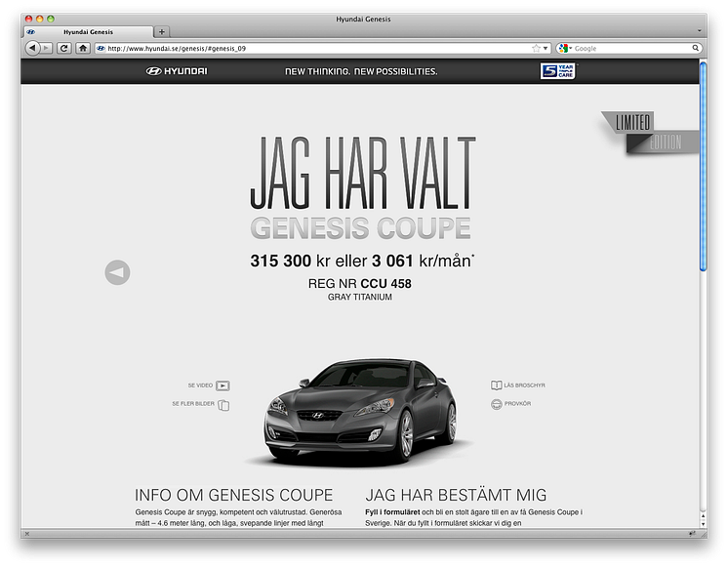Click the 'GRAY TITANIUM' color label

click(x=360, y=298)
